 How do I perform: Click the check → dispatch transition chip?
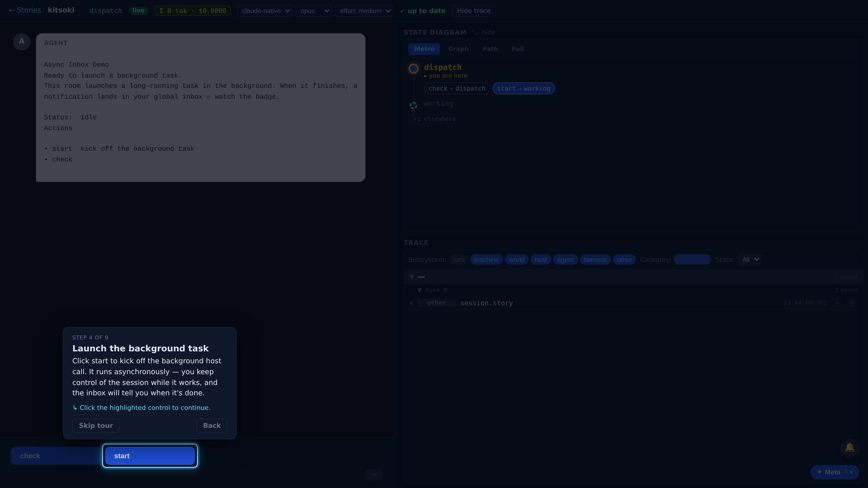pyautogui.click(x=457, y=89)
